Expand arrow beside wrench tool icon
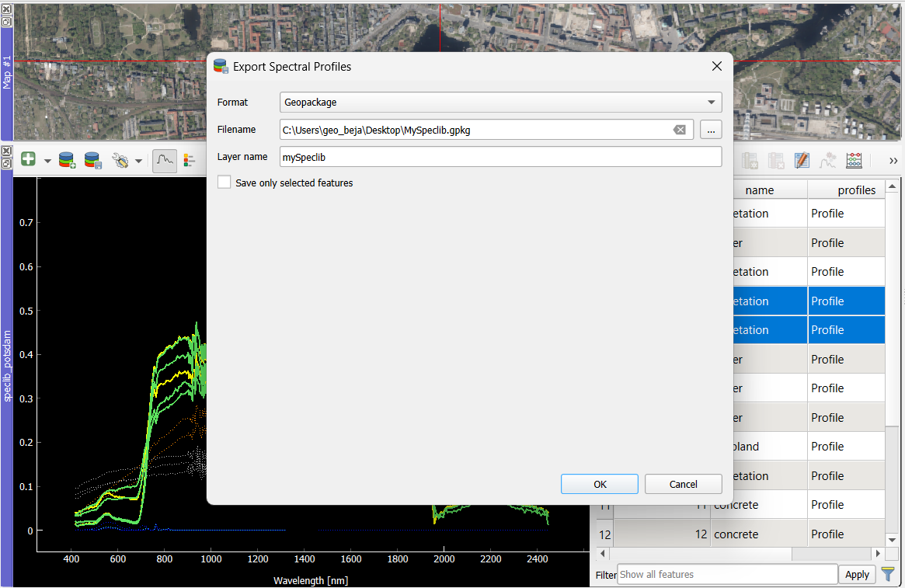The image size is (905, 588). (x=138, y=161)
